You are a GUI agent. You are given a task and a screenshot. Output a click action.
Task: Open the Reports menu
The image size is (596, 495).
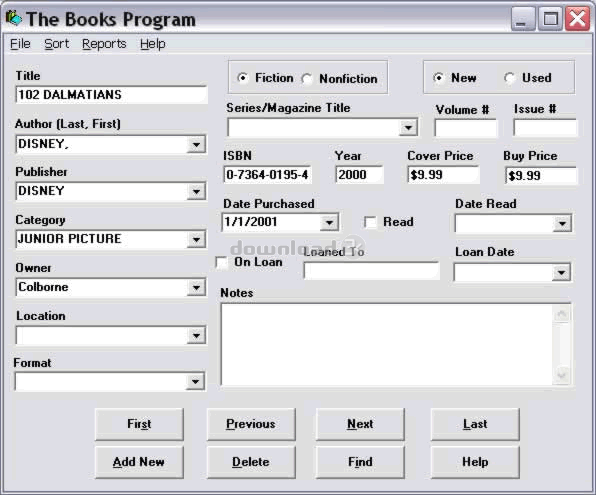point(104,44)
